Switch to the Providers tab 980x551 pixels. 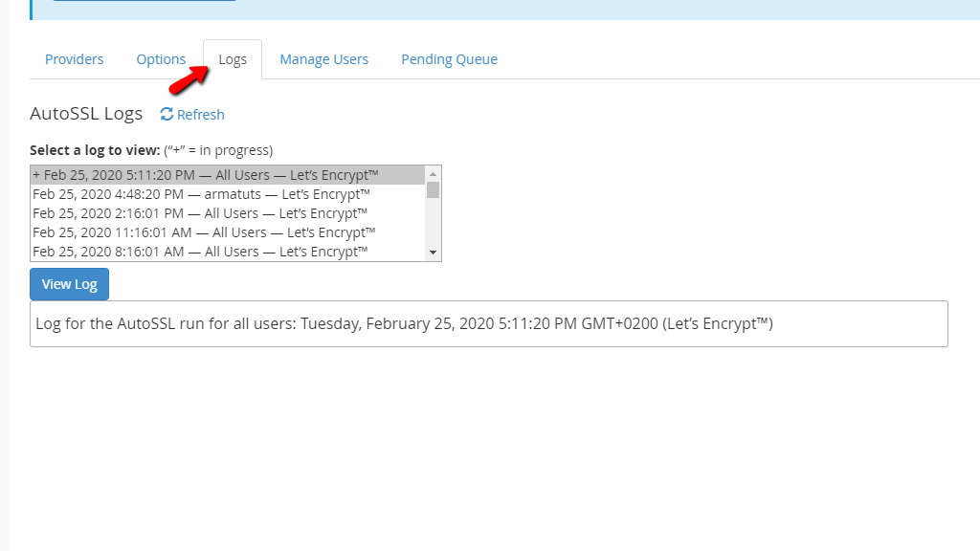click(x=74, y=58)
